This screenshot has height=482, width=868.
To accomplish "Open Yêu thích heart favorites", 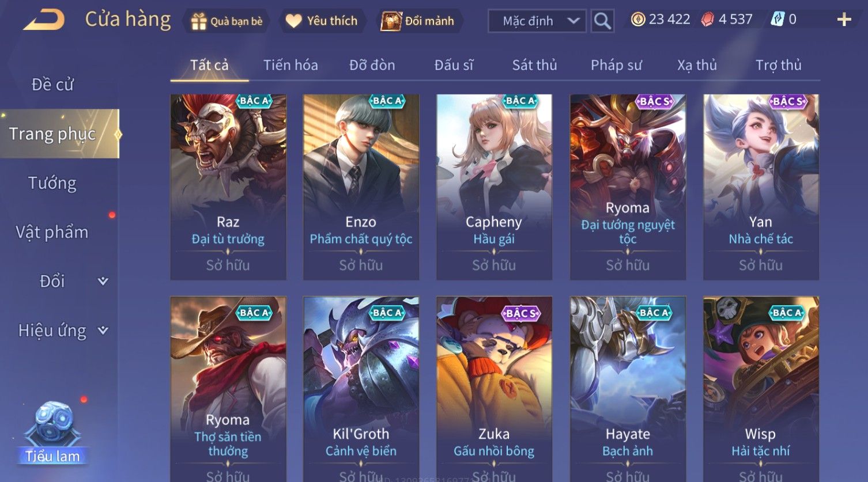I will 294,21.
